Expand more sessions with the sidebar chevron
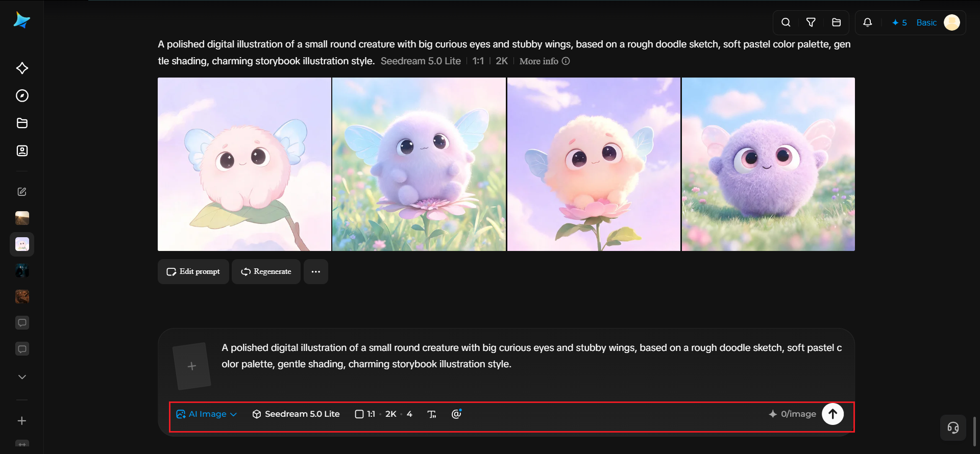The image size is (980, 454). pyautogui.click(x=22, y=377)
